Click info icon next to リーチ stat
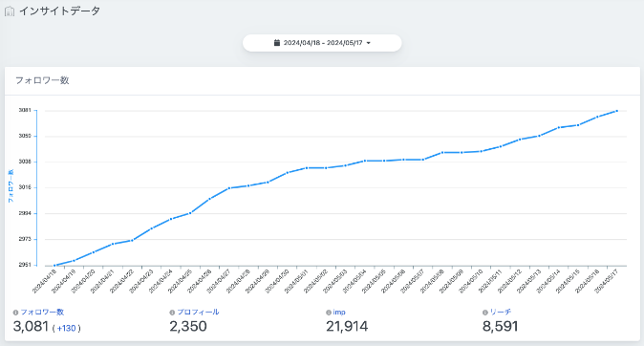This screenshot has height=346, width=644. (x=485, y=313)
